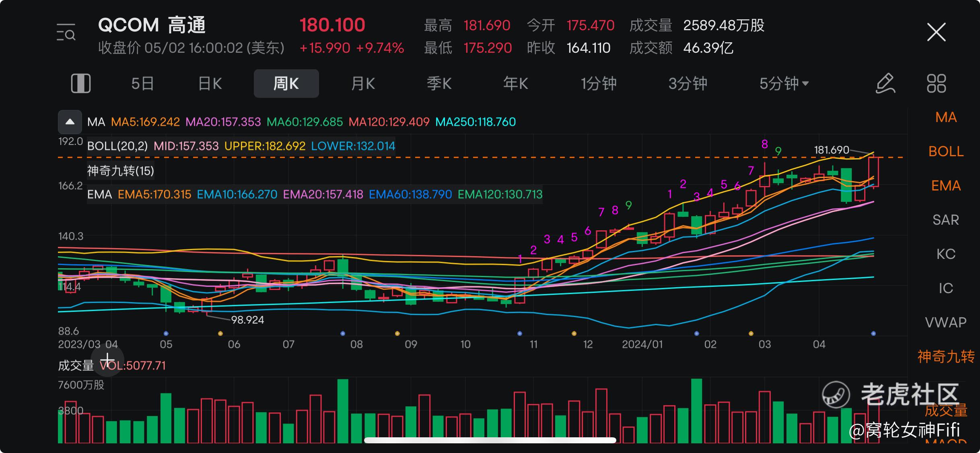Open the drawing pencil tool

click(885, 83)
